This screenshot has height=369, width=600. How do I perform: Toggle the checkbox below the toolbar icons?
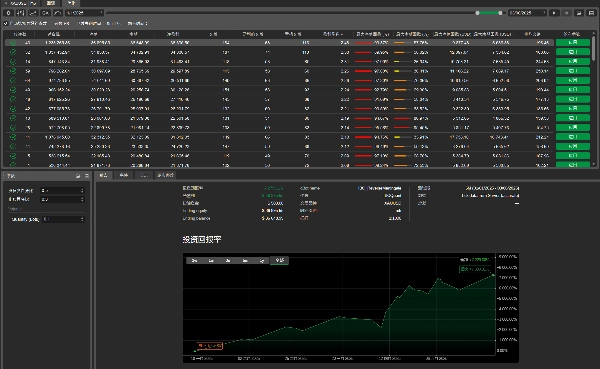tap(6, 23)
